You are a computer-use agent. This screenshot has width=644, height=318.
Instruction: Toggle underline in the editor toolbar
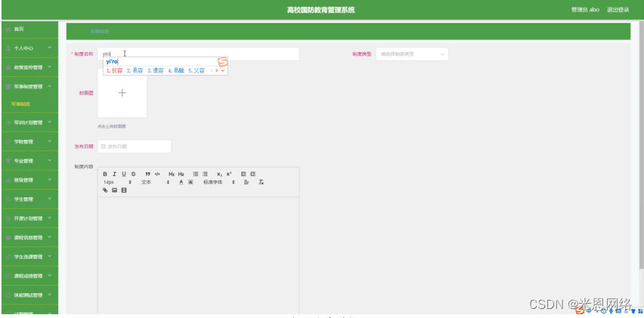tap(124, 174)
